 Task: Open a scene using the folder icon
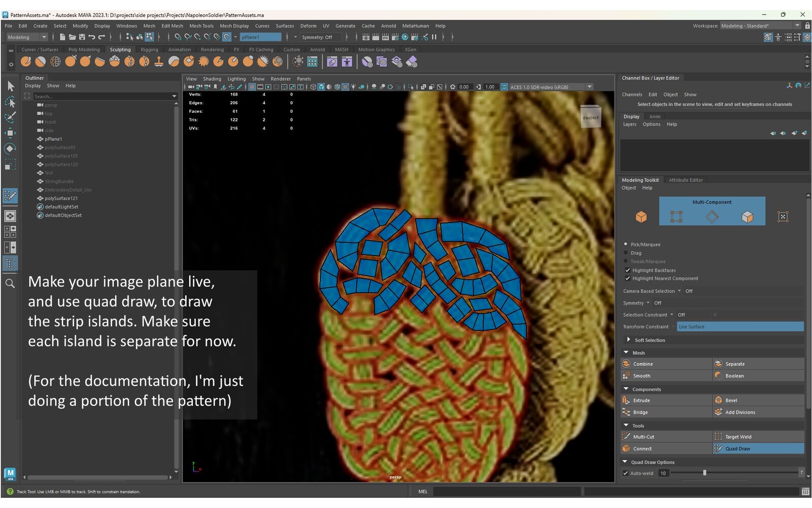click(x=72, y=37)
